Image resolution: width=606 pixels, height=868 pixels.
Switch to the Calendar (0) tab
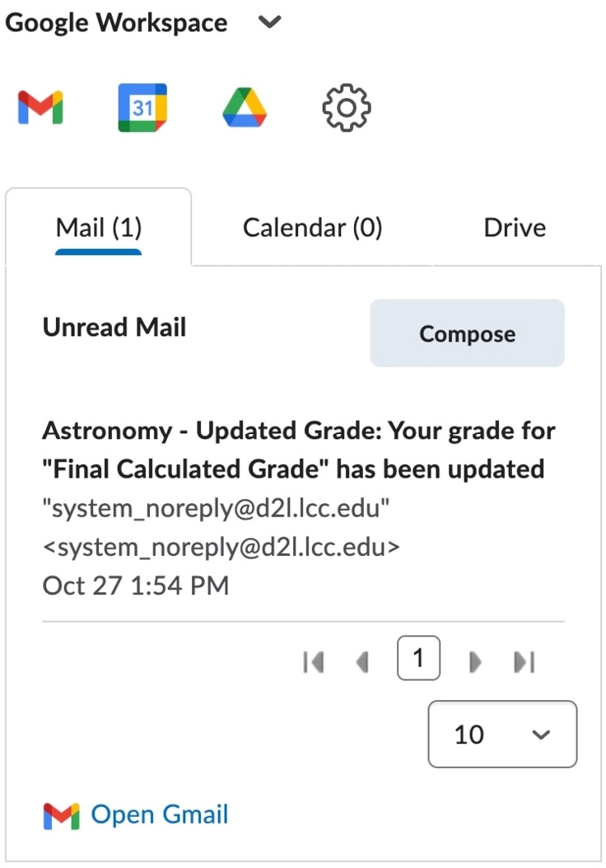point(312,227)
